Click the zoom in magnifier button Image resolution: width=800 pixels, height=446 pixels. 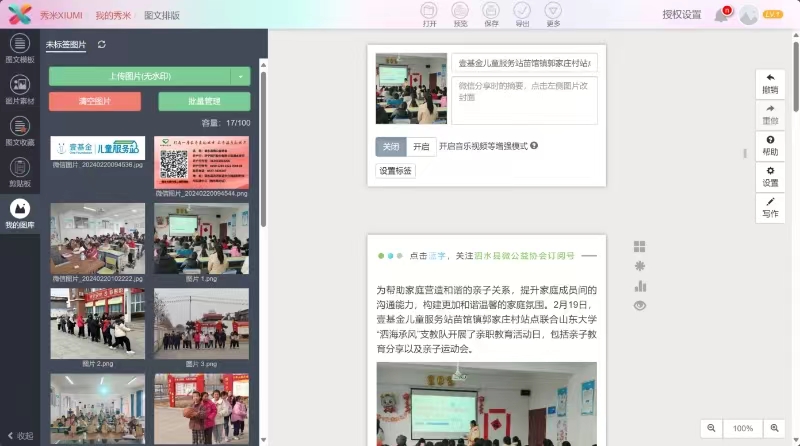point(773,428)
